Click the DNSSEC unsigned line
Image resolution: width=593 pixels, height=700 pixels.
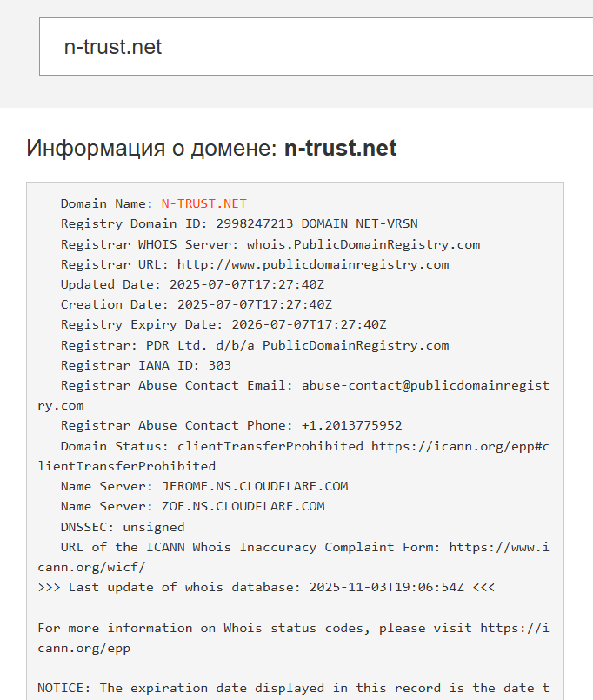[x=123, y=526]
